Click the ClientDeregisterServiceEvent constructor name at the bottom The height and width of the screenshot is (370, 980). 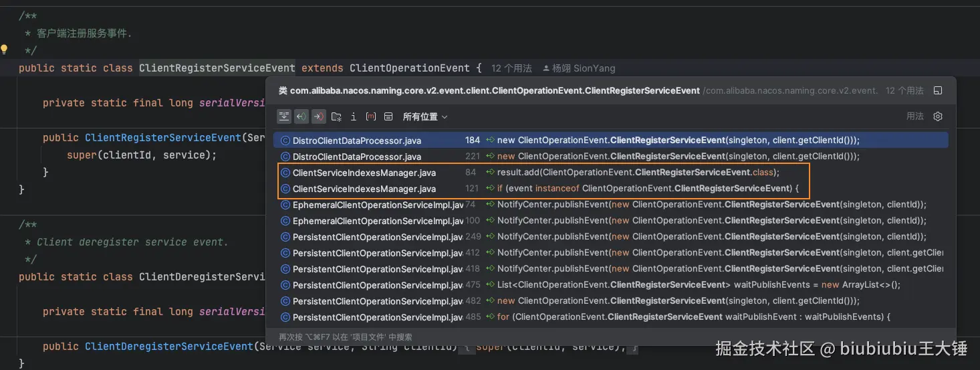pos(169,347)
